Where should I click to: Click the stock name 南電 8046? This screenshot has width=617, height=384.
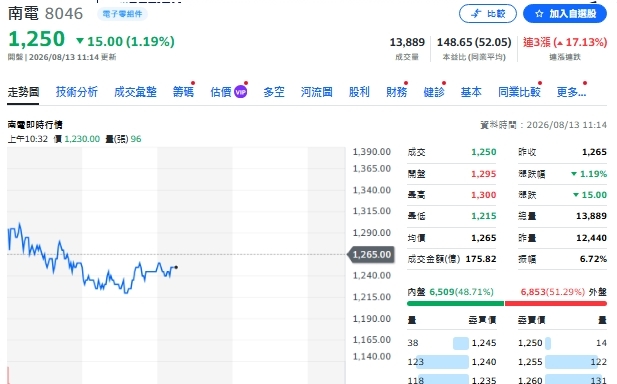45,14
